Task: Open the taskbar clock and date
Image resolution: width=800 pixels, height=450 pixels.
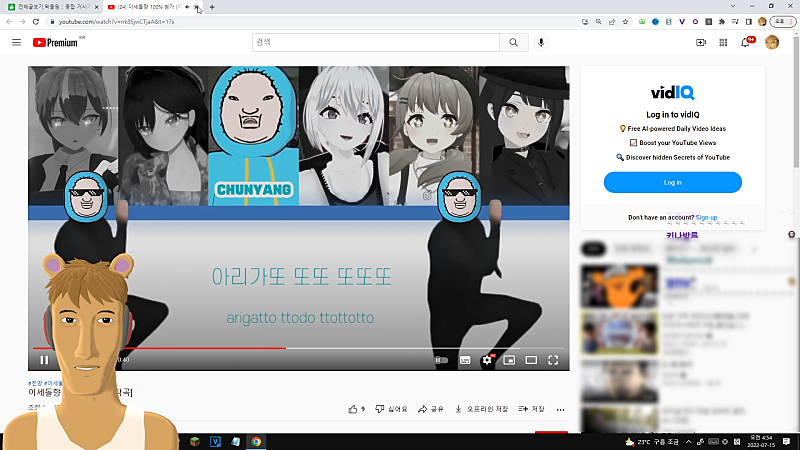Action: pos(761,442)
